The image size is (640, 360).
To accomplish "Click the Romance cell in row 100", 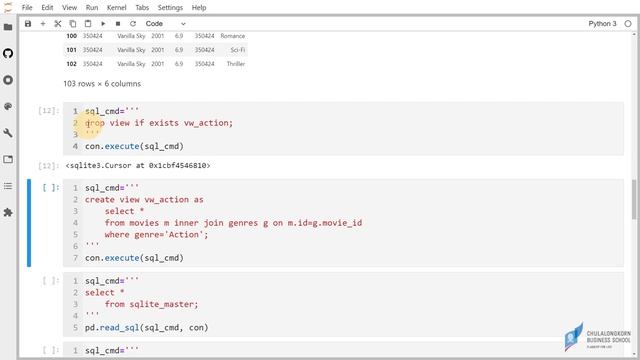I will coord(233,36).
